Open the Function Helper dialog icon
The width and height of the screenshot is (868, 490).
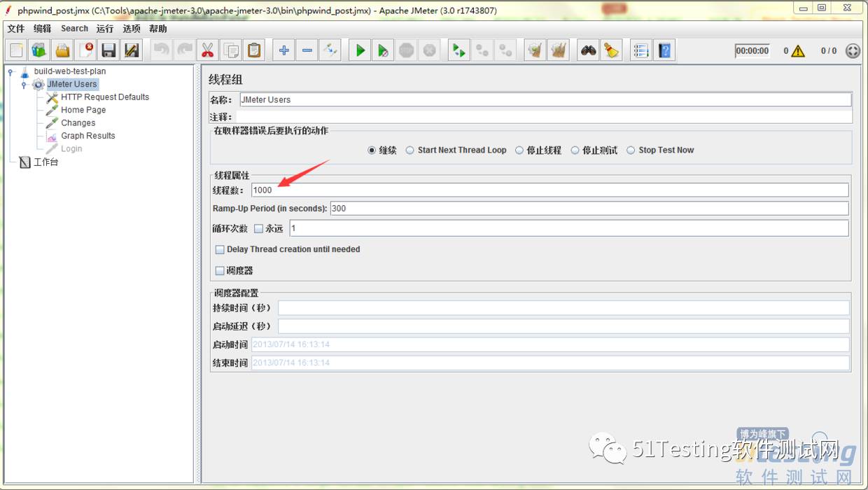point(641,50)
